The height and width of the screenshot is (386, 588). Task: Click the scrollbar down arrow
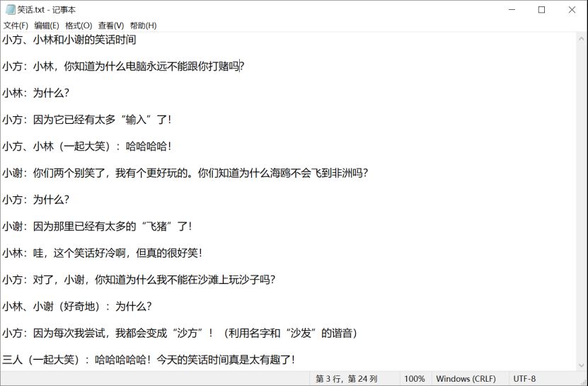[x=581, y=365]
